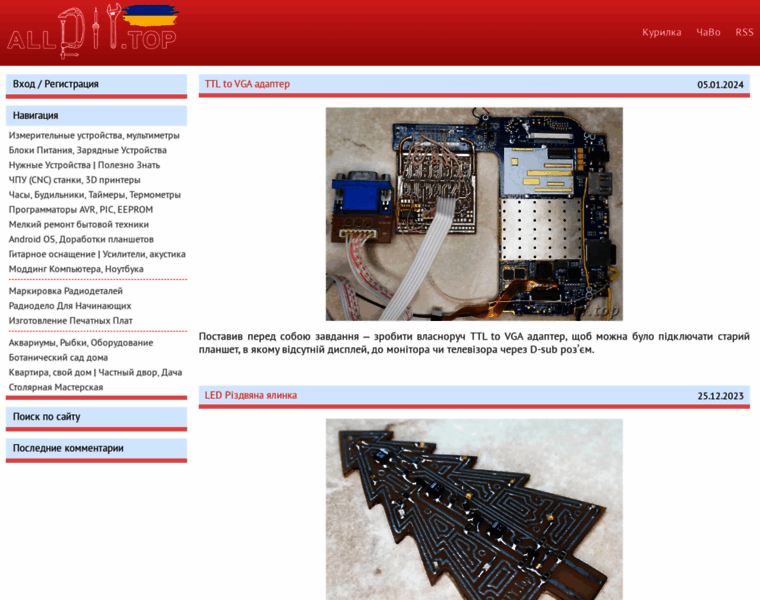Click the 25.12.2023 post date

pos(720,396)
